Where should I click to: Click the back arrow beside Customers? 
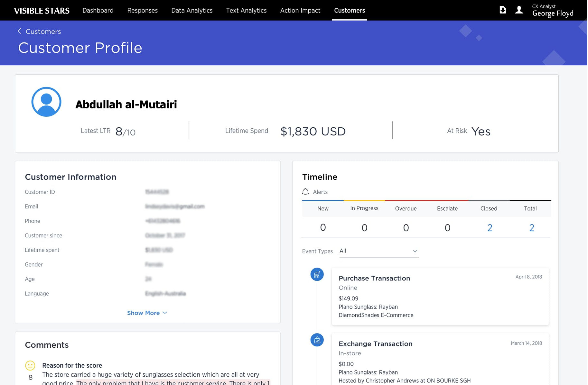pos(19,31)
